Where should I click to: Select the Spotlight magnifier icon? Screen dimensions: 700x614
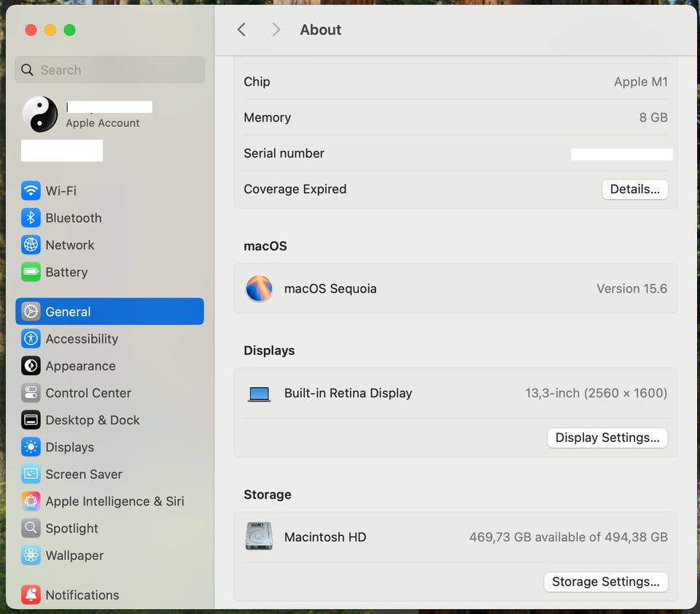31,528
